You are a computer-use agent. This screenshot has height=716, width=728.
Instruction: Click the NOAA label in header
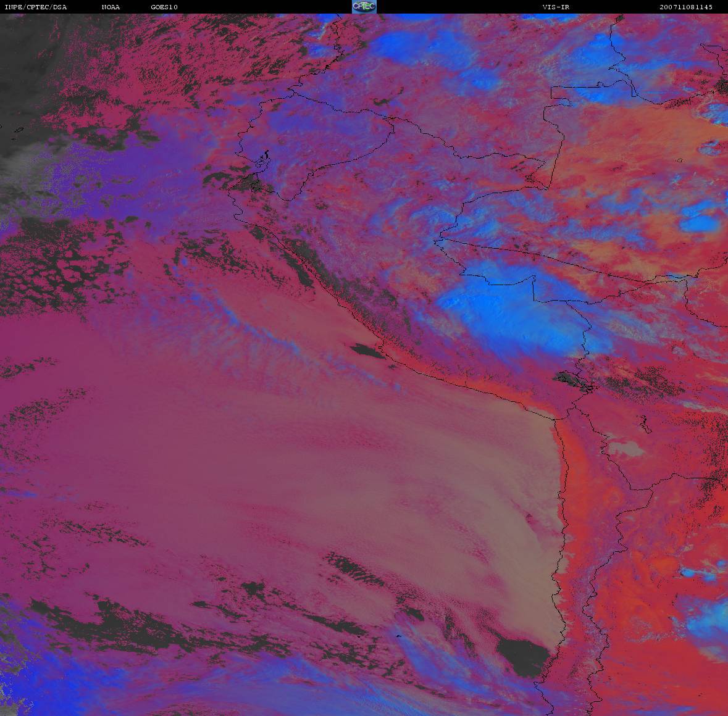click(111, 7)
